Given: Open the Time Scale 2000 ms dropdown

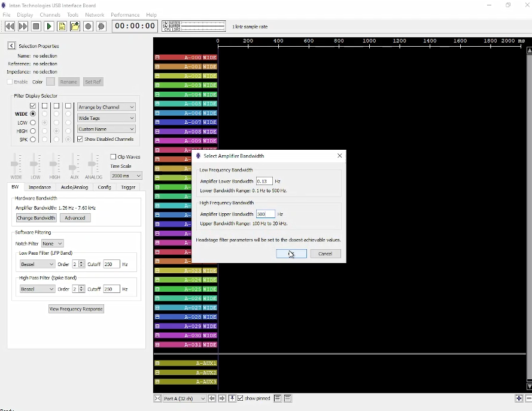Looking at the screenshot, I should coord(126,176).
